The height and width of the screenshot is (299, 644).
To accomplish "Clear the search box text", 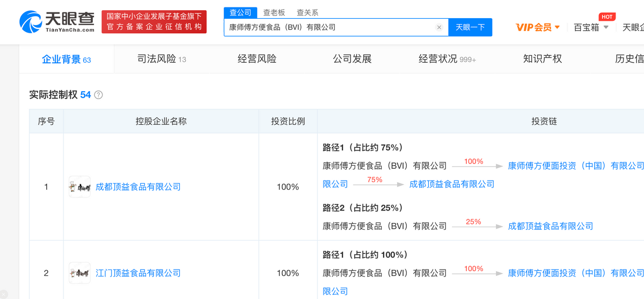I will coord(439,27).
